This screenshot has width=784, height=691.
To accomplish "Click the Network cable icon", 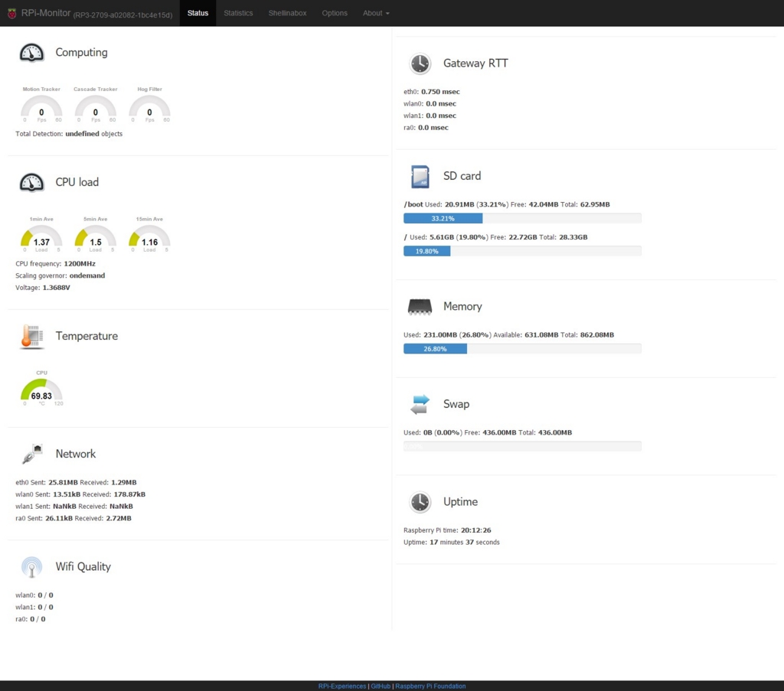I will coord(32,454).
